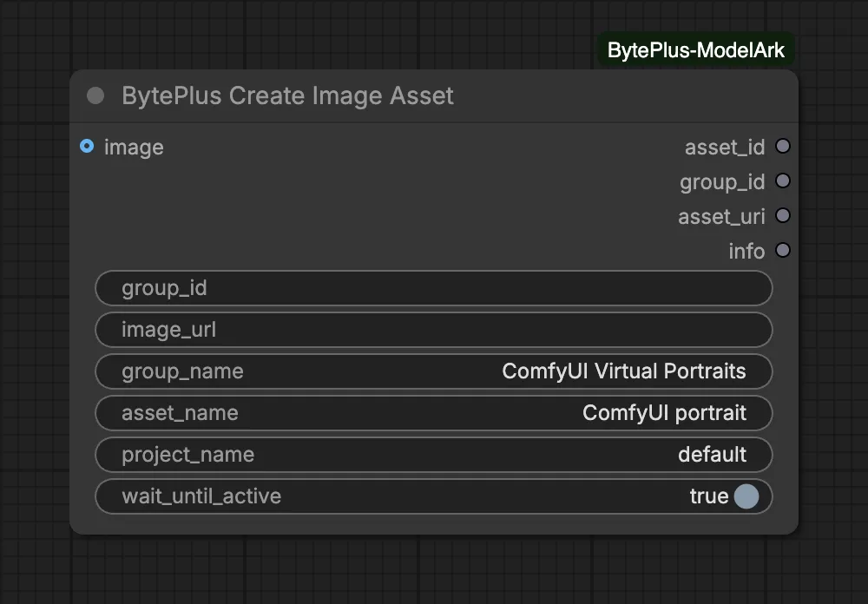Click the group_id output label
The height and width of the screenshot is (604, 868).
(x=722, y=182)
